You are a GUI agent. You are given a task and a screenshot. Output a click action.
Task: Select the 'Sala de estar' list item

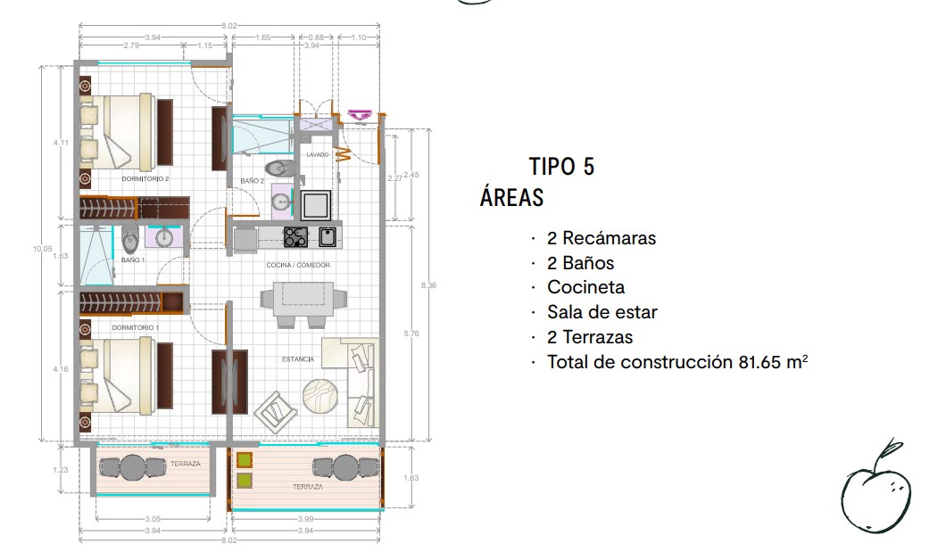[602, 312]
